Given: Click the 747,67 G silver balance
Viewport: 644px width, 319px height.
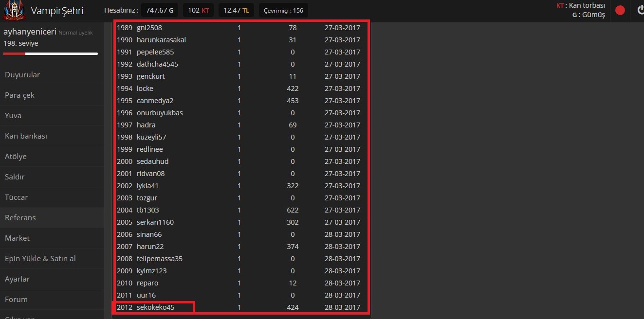Looking at the screenshot, I should [x=160, y=10].
